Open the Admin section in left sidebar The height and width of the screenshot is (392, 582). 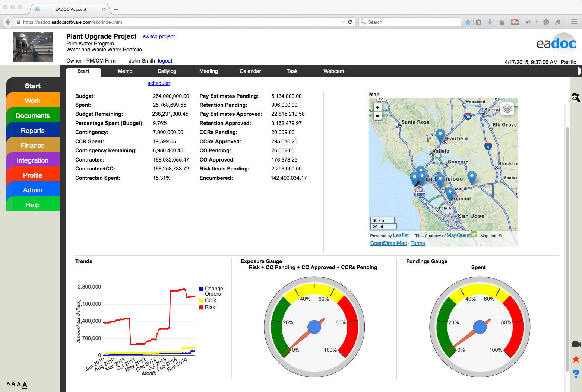(33, 190)
